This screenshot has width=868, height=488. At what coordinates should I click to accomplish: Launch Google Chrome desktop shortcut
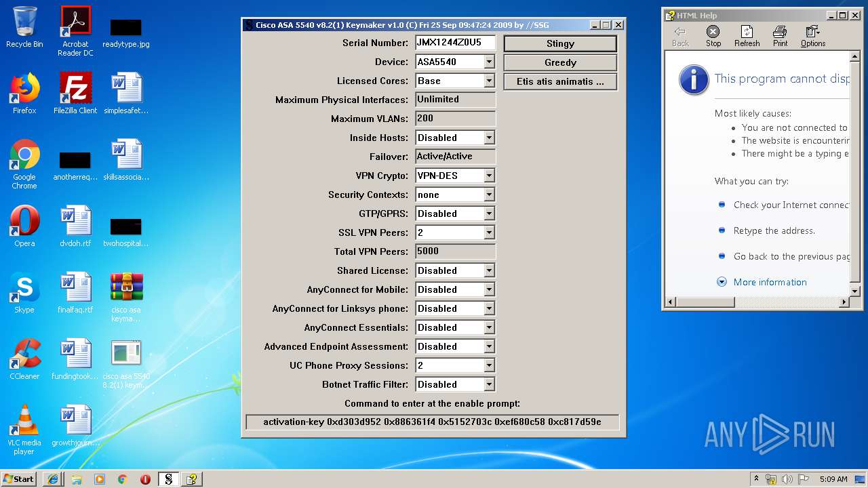pos(24,164)
